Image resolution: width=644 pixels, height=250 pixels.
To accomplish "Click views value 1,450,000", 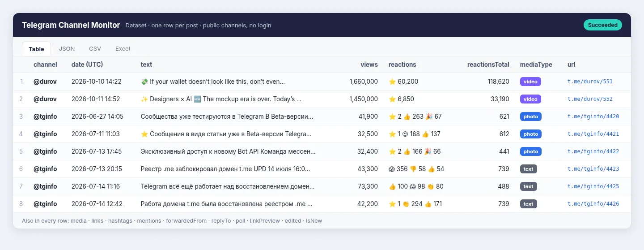I will tap(364, 99).
